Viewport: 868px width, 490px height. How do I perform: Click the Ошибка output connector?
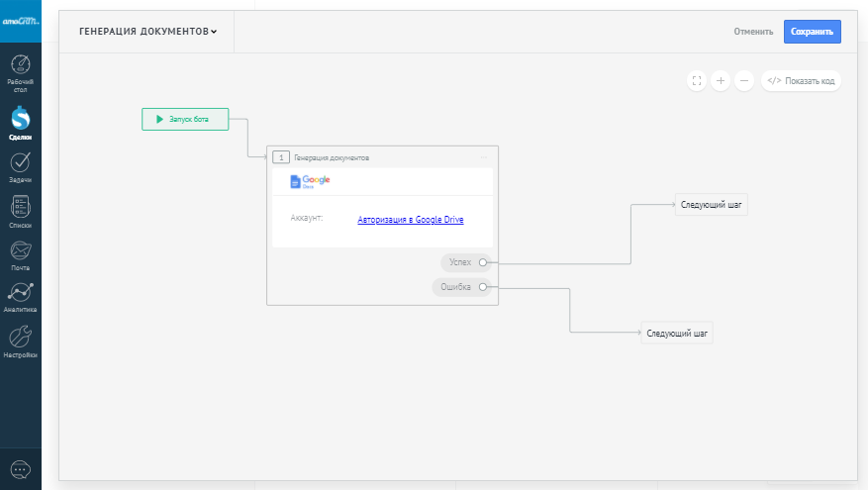[483, 287]
